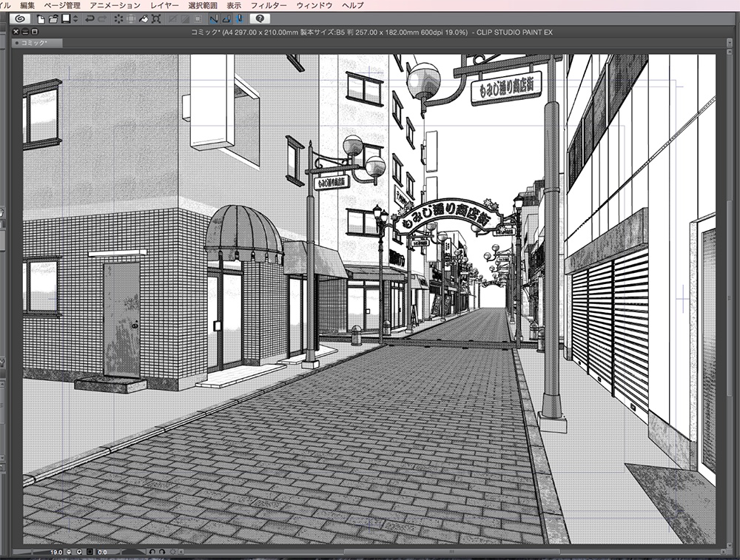
Task: Open the save options dropdown next to save icon
Action: tap(75, 21)
